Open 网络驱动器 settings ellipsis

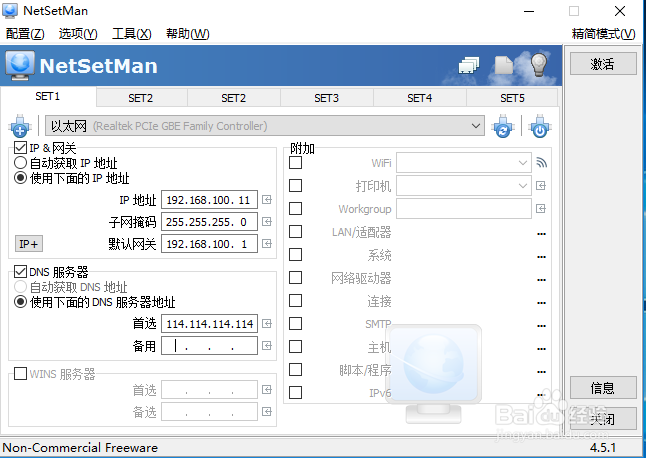click(x=541, y=280)
